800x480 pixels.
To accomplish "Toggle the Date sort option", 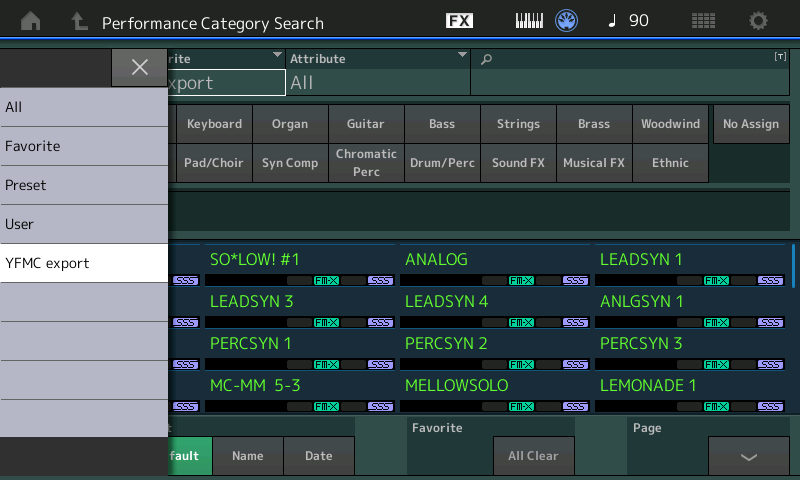I will point(318,456).
